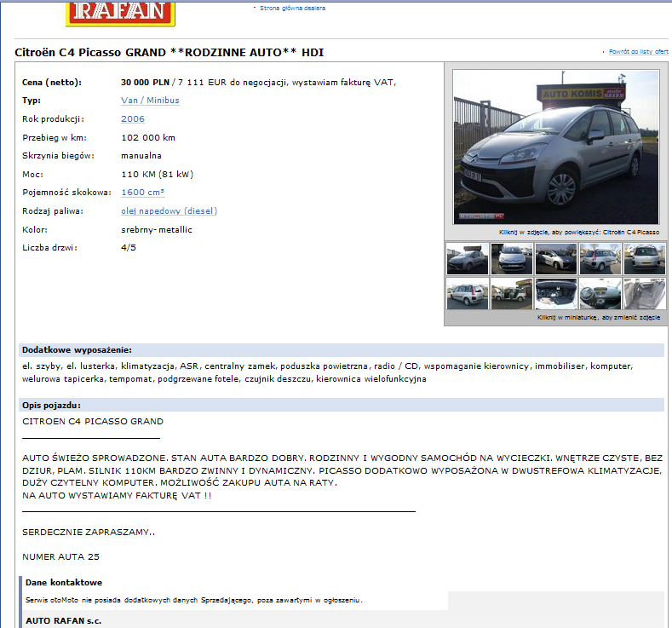Select the head-on front view thumbnail
This screenshot has width=672, height=628.
tap(512, 259)
